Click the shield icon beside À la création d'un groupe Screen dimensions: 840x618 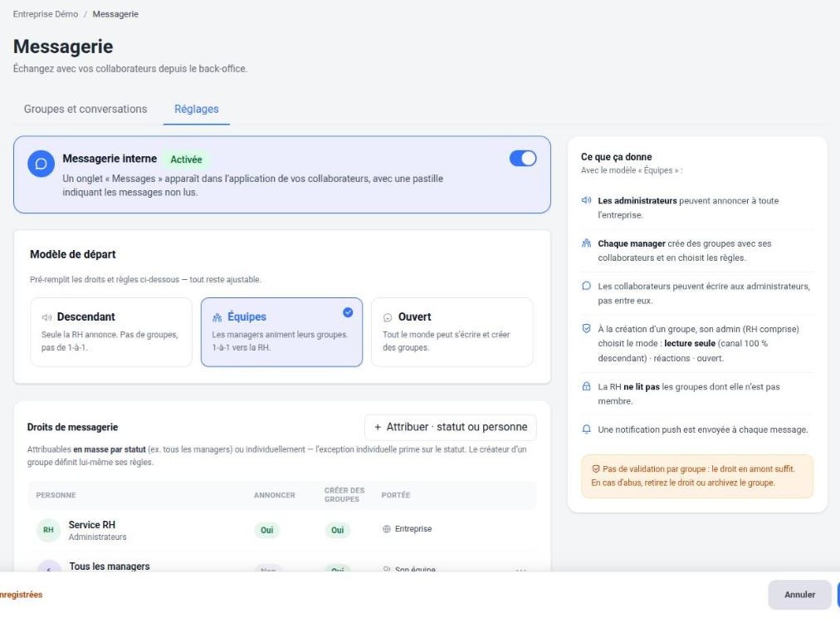coord(586,329)
